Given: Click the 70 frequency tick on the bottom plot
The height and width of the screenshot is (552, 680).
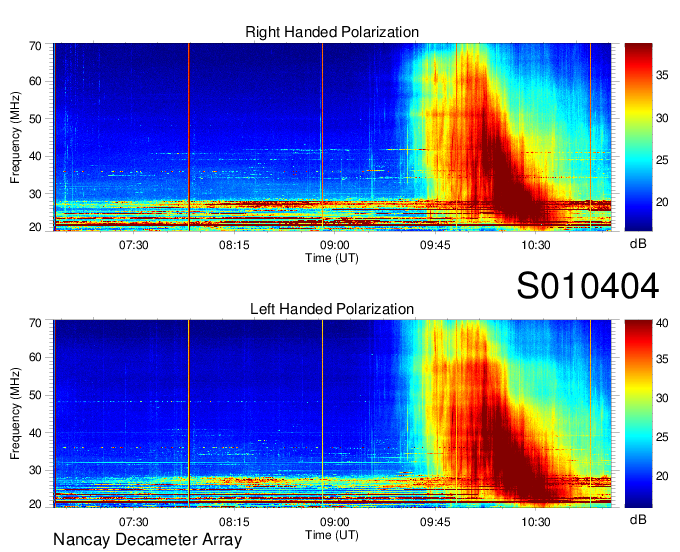Looking at the screenshot, I should pos(35,323).
